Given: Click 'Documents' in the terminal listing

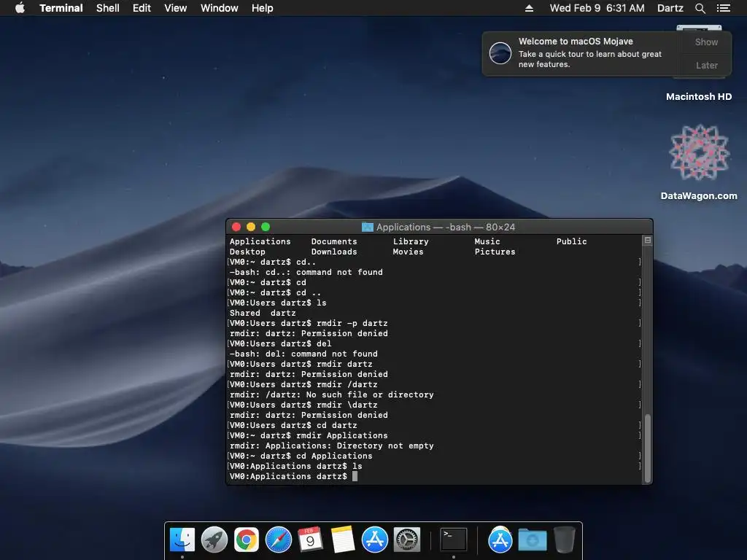Looking at the screenshot, I should (334, 241).
